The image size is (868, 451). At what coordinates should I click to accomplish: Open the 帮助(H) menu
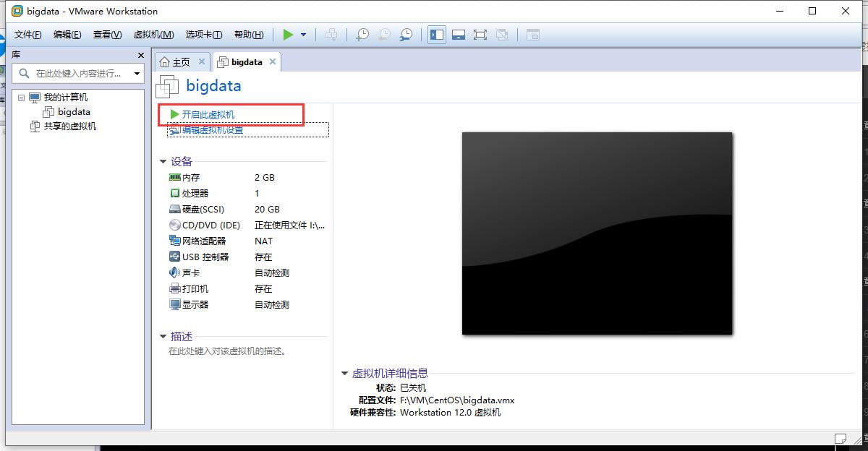(249, 35)
